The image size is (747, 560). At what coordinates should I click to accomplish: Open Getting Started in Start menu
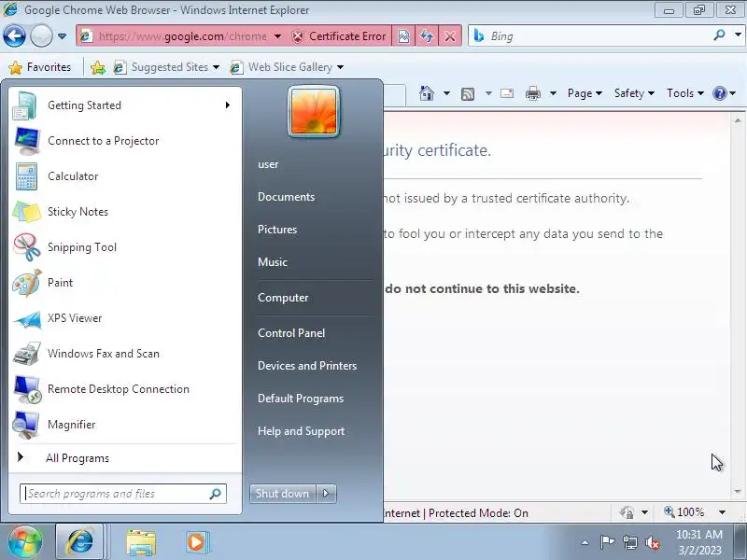125,105
